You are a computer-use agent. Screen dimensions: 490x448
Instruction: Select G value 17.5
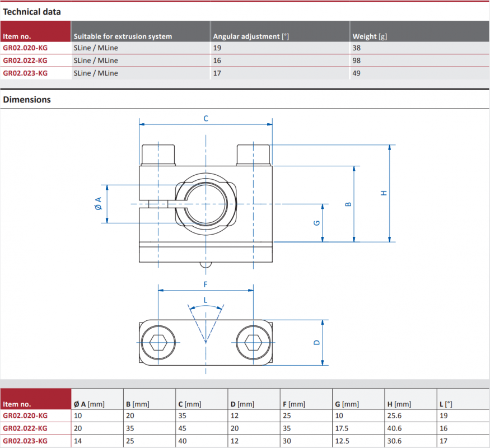[x=342, y=428]
